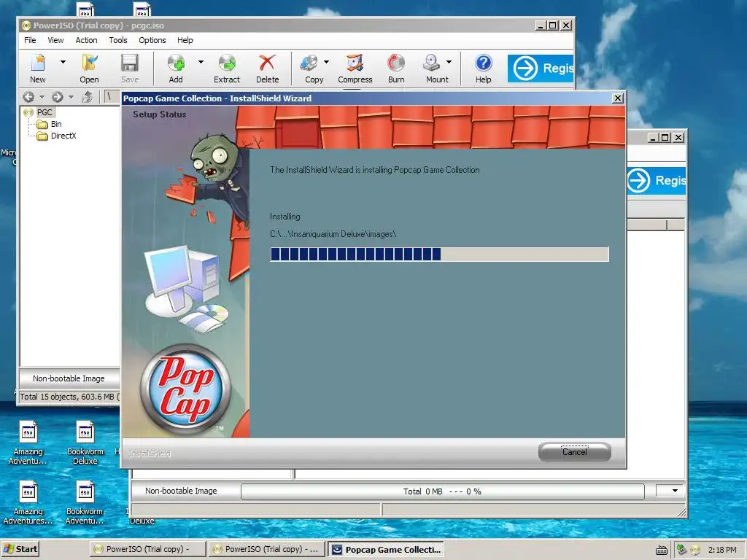This screenshot has width=747, height=560.
Task: Select the Bin folder in tree
Action: click(x=56, y=124)
